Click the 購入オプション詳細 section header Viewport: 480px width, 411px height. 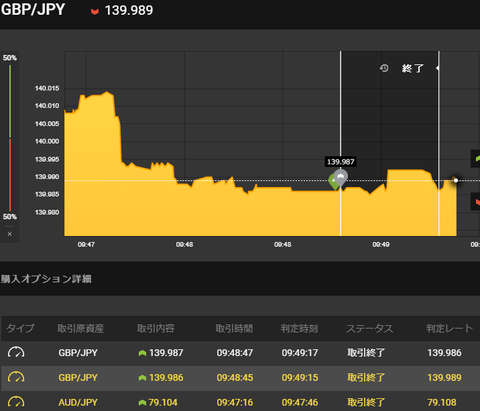pyautogui.click(x=46, y=279)
